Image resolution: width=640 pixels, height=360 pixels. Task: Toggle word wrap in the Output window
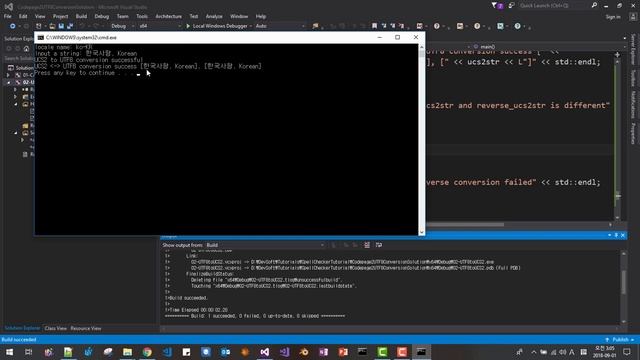(x=379, y=245)
